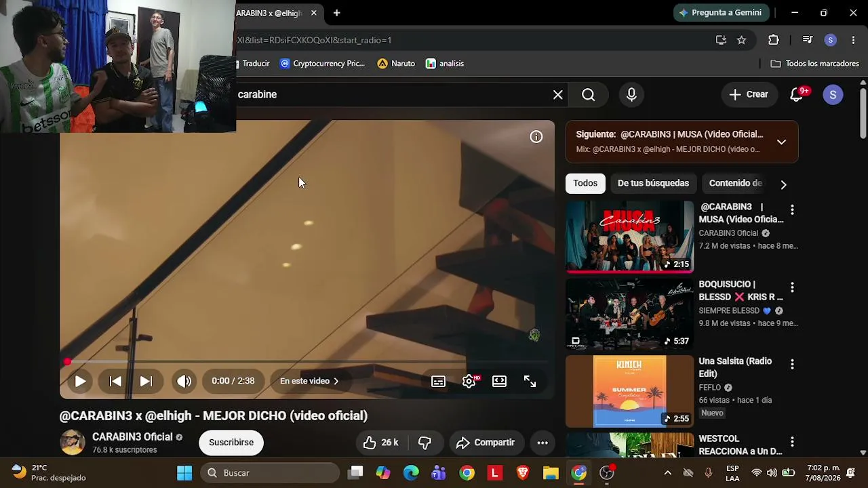Open Chrome media controls icon
The height and width of the screenshot is (488, 868).
pyautogui.click(x=807, y=40)
